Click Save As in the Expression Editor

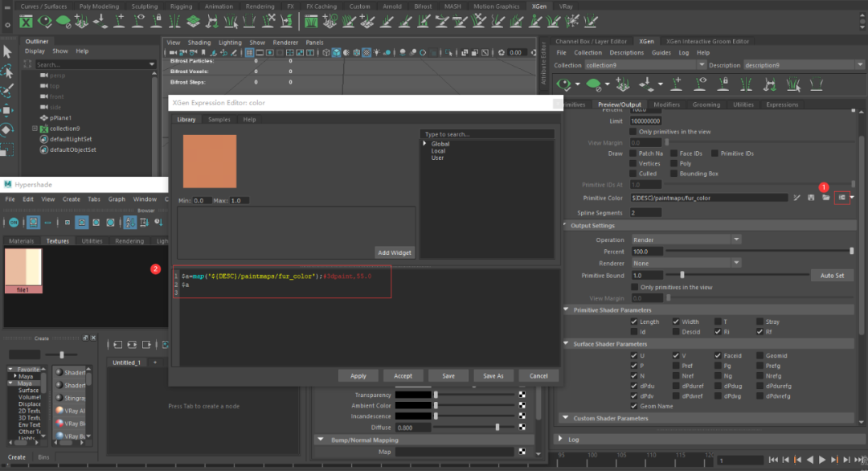(493, 376)
